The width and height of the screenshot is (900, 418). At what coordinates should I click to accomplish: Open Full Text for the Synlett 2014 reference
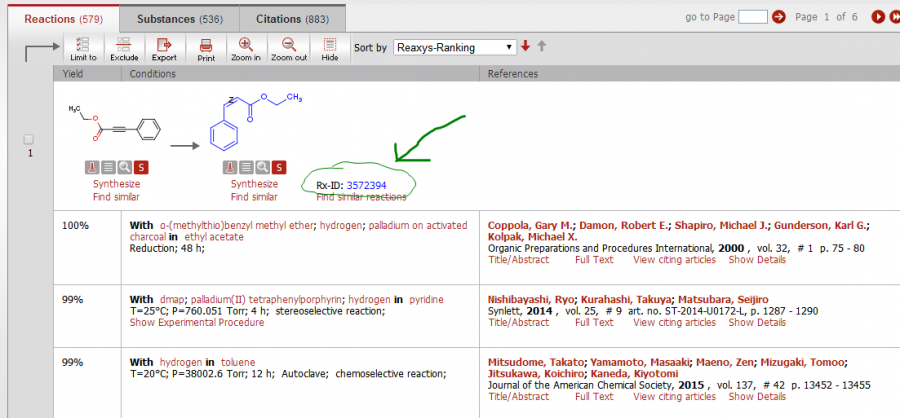pyautogui.click(x=594, y=322)
